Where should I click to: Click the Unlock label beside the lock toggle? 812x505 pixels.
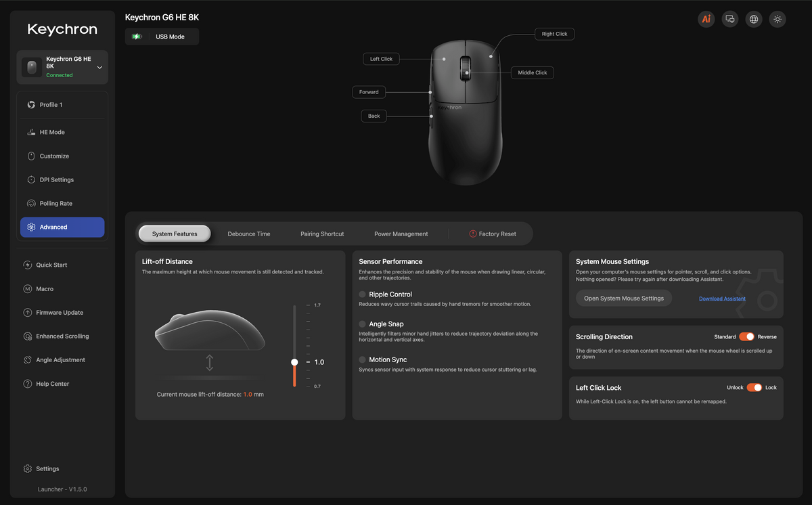click(x=735, y=387)
